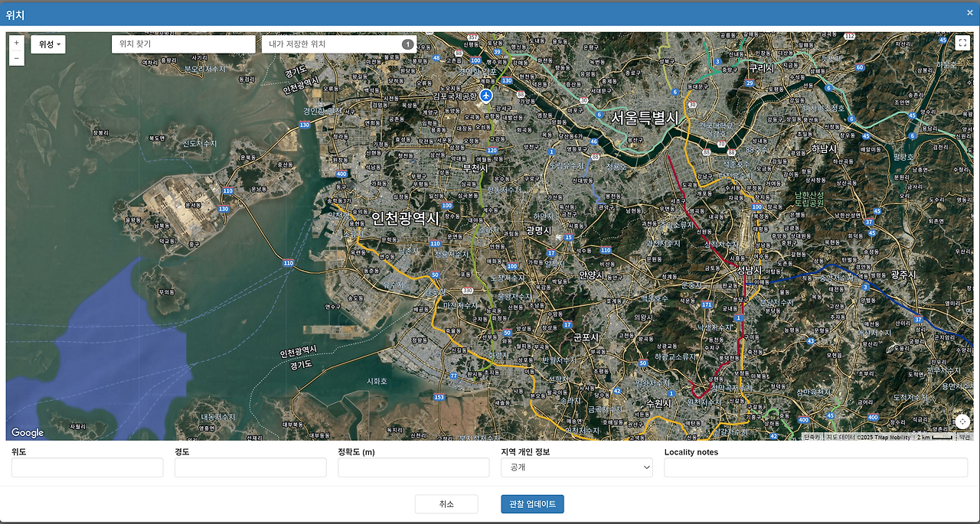The image size is (980, 524).
Task: Click the 안양시 label on map
Action: click(x=592, y=275)
